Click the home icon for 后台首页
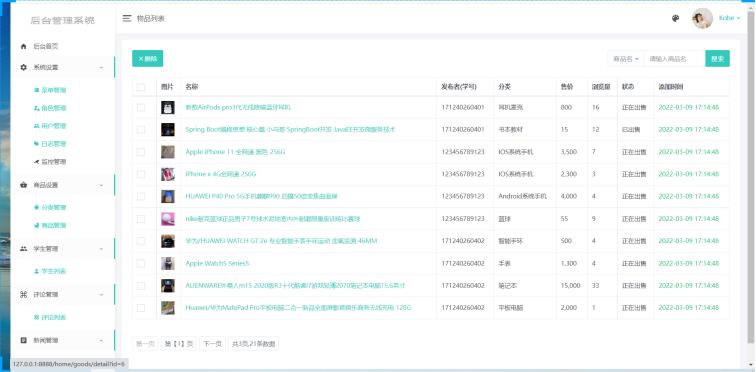Image resolution: width=756 pixels, height=372 pixels. tap(24, 46)
